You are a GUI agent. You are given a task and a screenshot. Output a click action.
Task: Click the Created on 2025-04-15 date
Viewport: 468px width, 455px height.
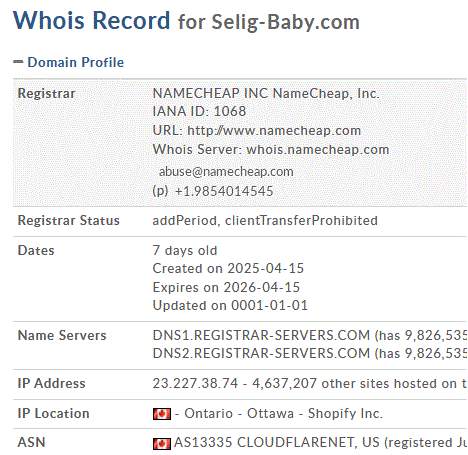click(x=228, y=268)
